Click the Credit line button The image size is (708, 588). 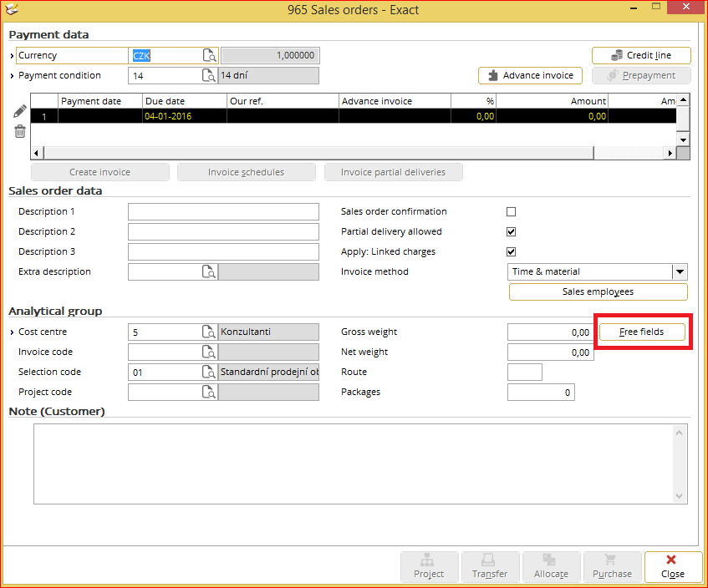641,55
